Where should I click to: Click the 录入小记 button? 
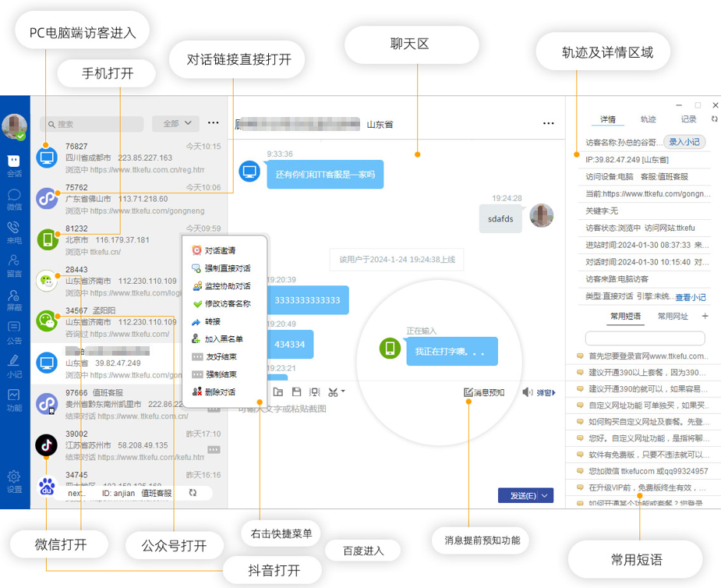(684, 142)
